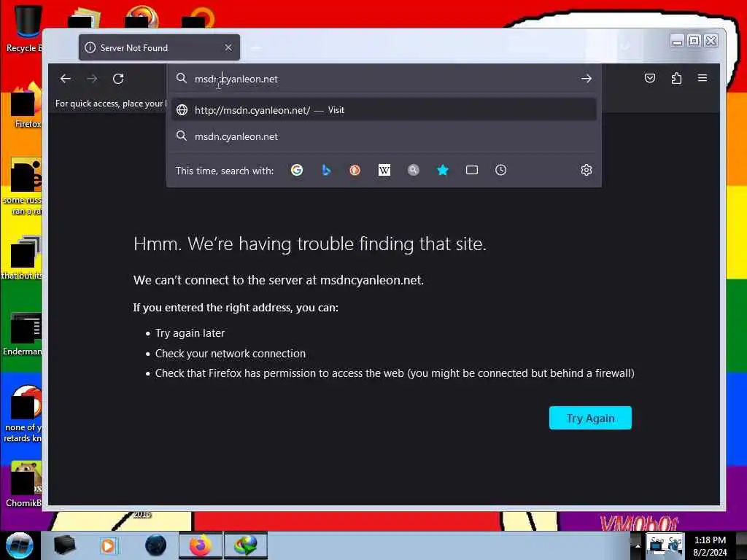Click the forward navigation arrow

(92, 79)
